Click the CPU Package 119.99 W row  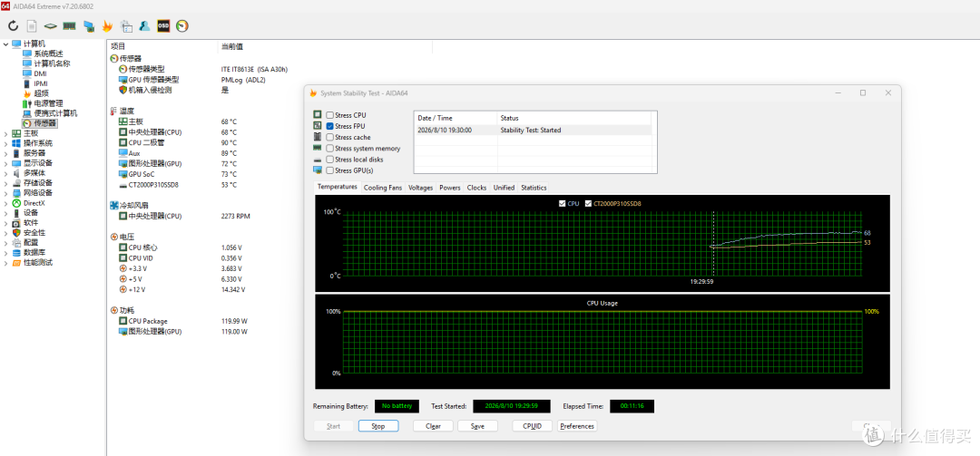pos(183,321)
